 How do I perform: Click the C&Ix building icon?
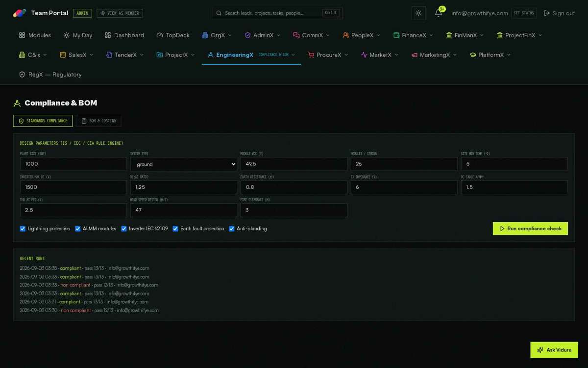22,55
